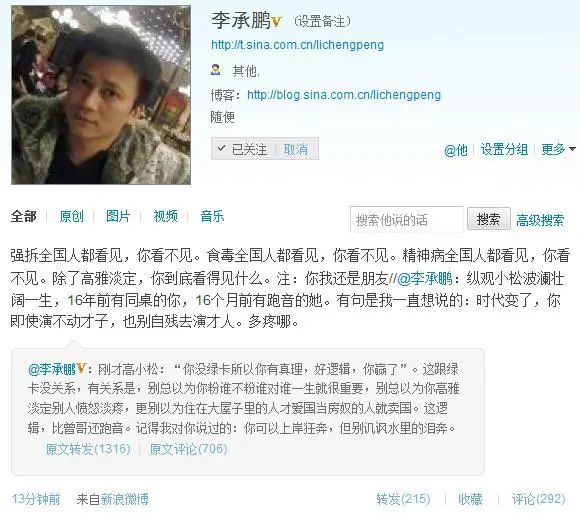Click the 搜索他说的话 search input field
The height and width of the screenshot is (520, 580).
pos(407,219)
